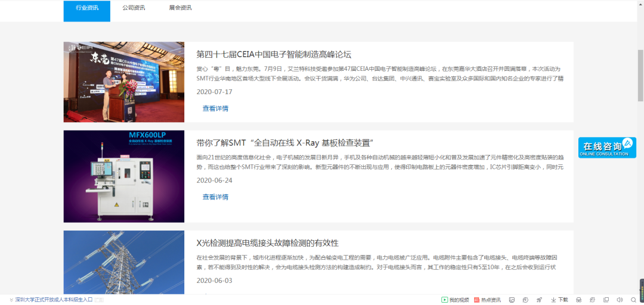Screen dimensions: 644x305
Task: Open 我的视频 in the status bar
Action: (455, 300)
